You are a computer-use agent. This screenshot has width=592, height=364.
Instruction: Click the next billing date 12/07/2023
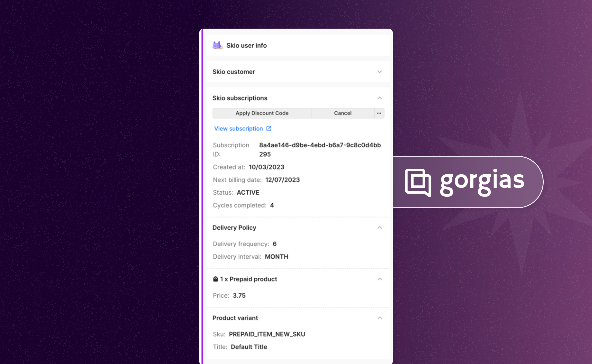click(282, 180)
